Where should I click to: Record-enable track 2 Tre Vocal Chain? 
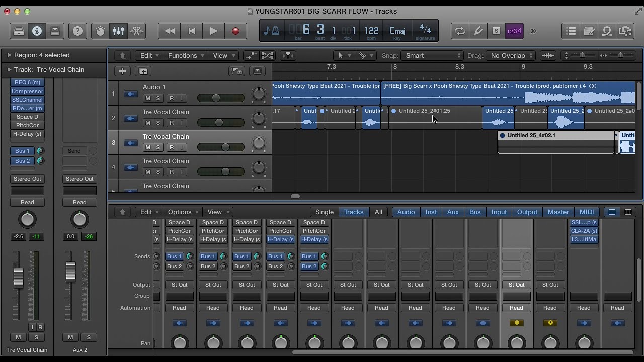(172, 123)
